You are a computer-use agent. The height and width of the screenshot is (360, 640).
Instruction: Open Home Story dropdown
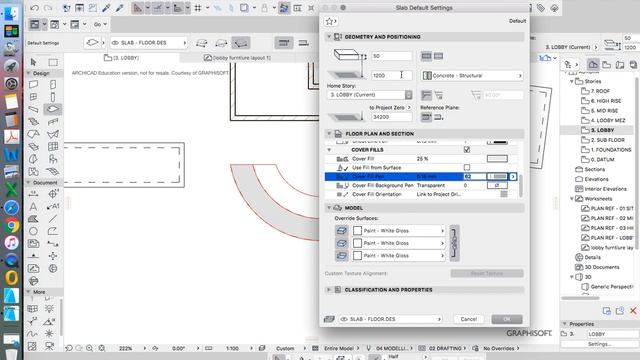[370, 95]
